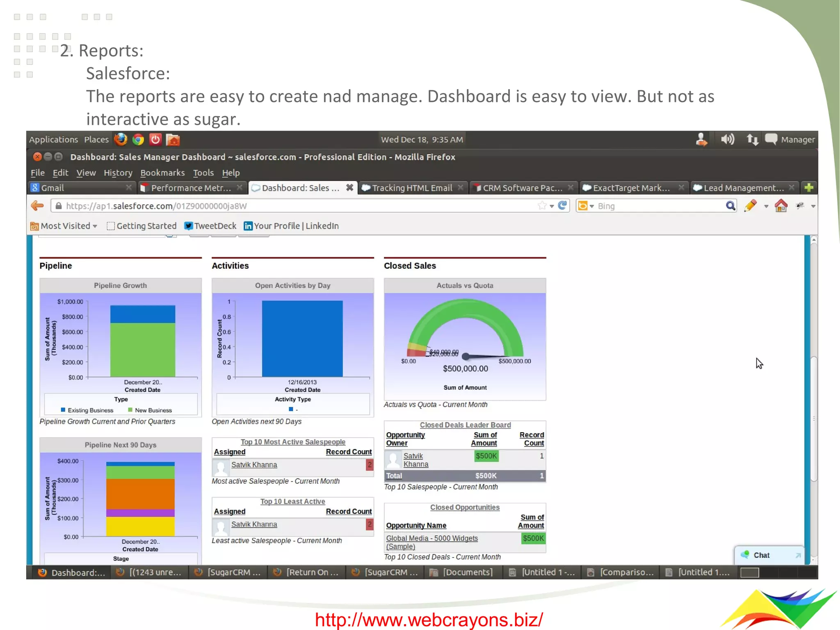The image size is (840, 630).
Task: Click the Open Activities by Day chart
Action: [293, 347]
